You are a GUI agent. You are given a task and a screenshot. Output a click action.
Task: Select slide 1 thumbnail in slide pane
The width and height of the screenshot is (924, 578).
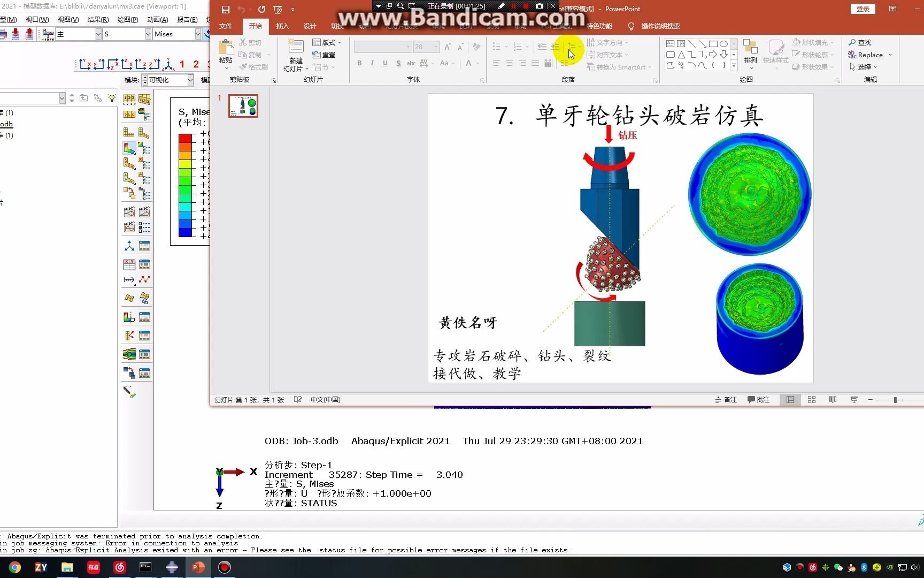243,105
